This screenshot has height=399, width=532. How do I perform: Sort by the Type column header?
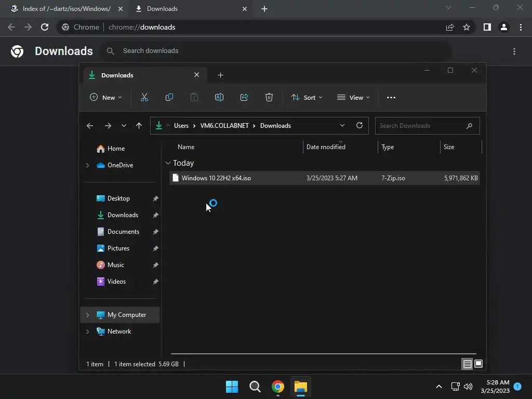pos(388,147)
